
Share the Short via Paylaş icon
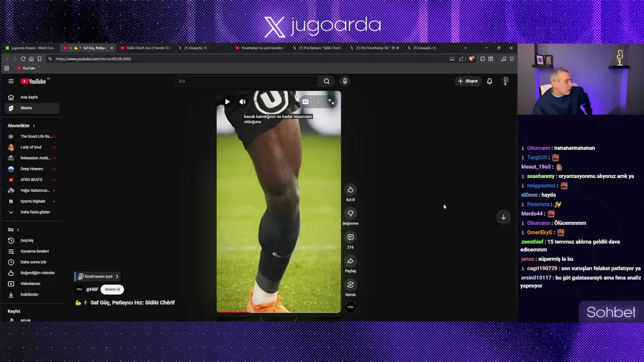tap(350, 261)
